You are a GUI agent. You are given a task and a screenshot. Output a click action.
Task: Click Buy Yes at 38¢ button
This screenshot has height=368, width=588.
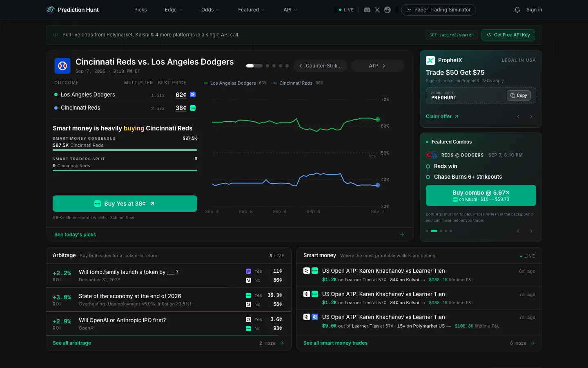(125, 204)
